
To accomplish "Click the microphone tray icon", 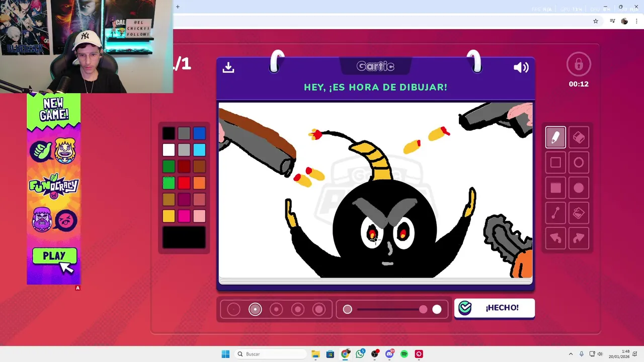I will click(582, 354).
